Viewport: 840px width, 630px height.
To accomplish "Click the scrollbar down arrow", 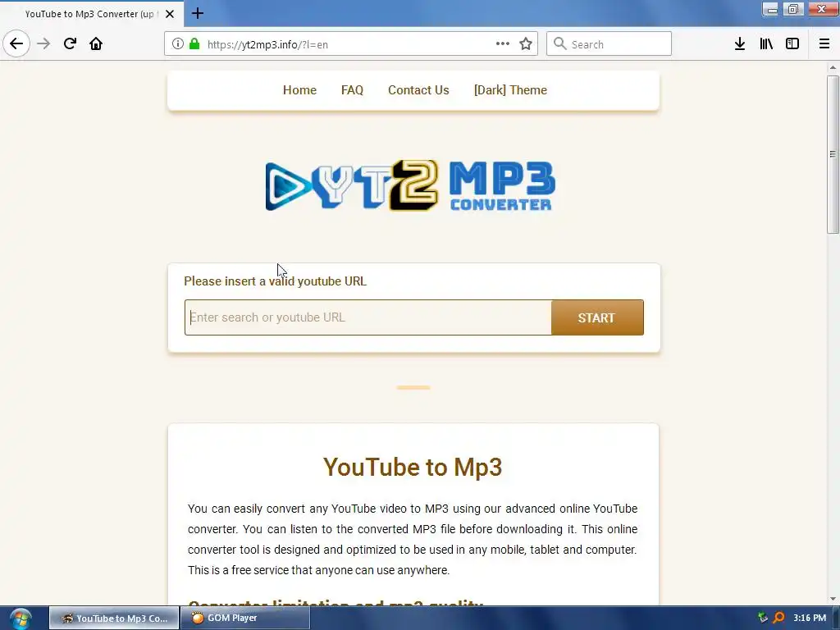I will click(833, 599).
